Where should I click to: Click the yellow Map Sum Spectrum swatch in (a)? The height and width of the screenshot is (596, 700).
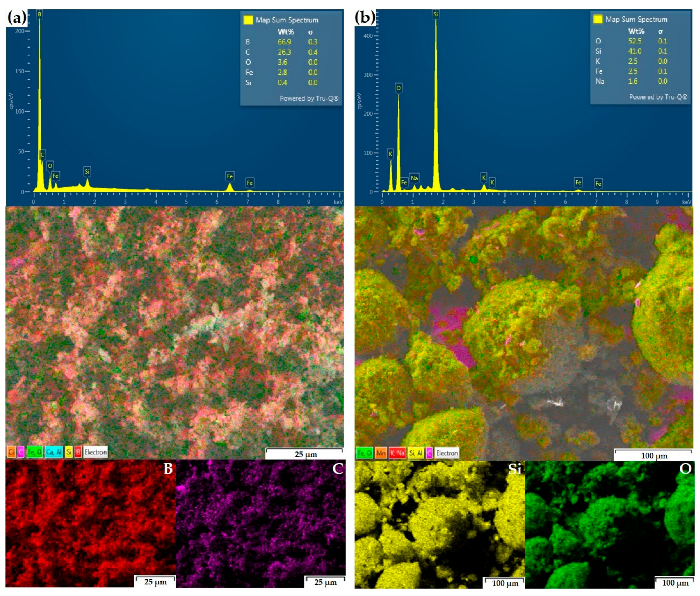(x=248, y=20)
